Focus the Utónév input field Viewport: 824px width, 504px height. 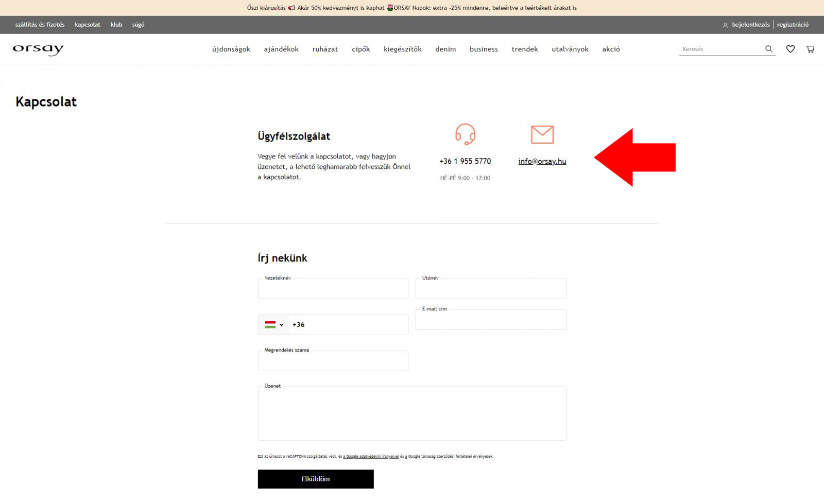(491, 289)
